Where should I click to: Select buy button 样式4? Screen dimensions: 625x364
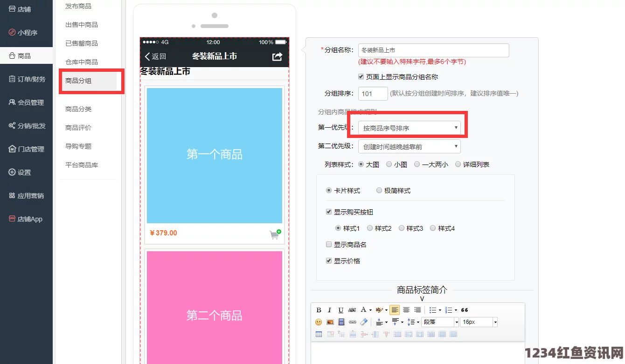[x=433, y=228]
